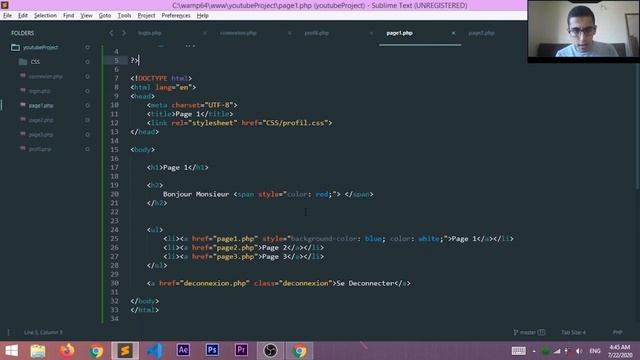Switch to the login.php tab
The width and height of the screenshot is (640, 360).
point(150,33)
